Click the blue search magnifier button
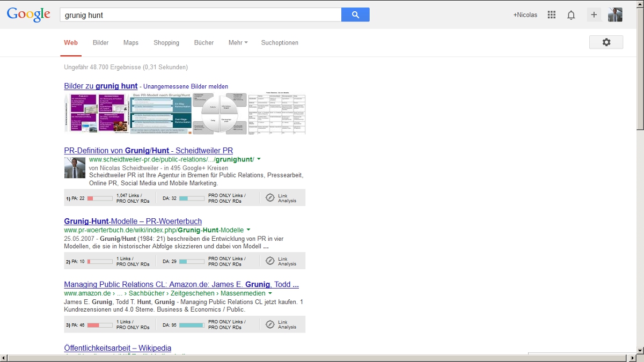This screenshot has height=362, width=644. [x=355, y=15]
